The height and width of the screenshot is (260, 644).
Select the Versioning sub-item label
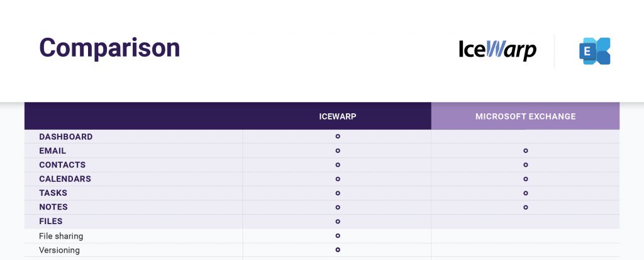[x=59, y=250]
